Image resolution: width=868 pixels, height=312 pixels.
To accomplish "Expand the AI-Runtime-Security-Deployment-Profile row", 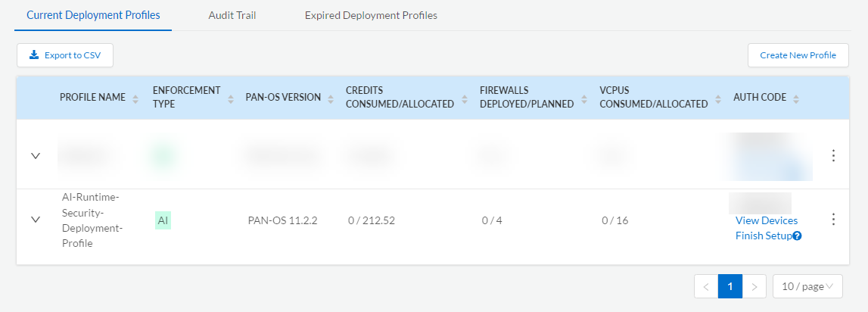I will [x=35, y=220].
